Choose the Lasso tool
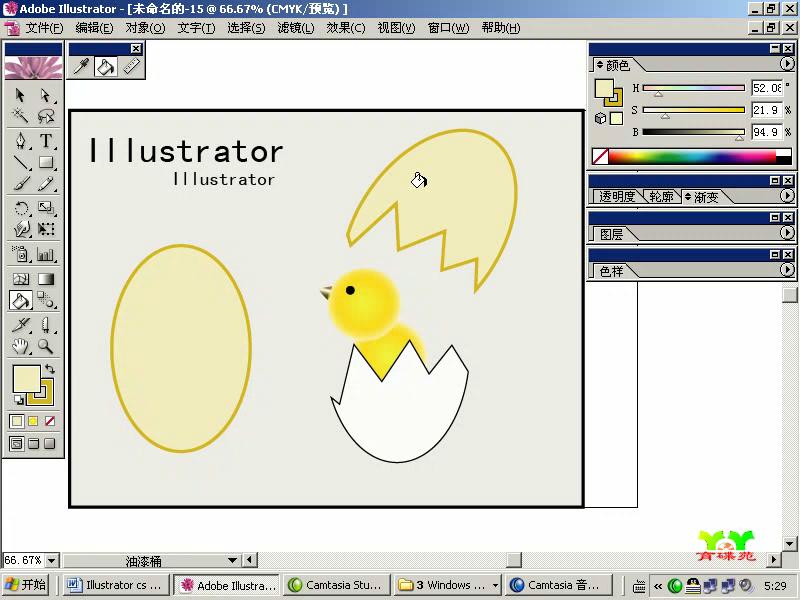The height and width of the screenshot is (600, 800). (x=45, y=116)
